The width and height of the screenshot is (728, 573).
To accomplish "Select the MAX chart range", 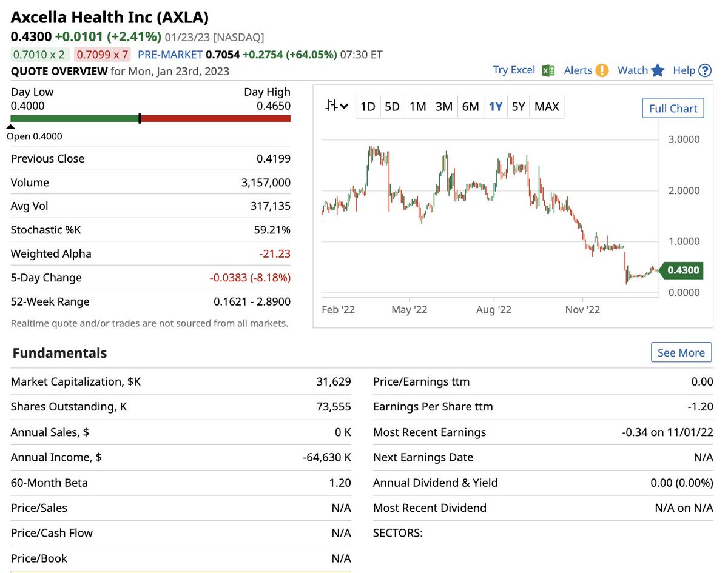I will tap(547, 107).
